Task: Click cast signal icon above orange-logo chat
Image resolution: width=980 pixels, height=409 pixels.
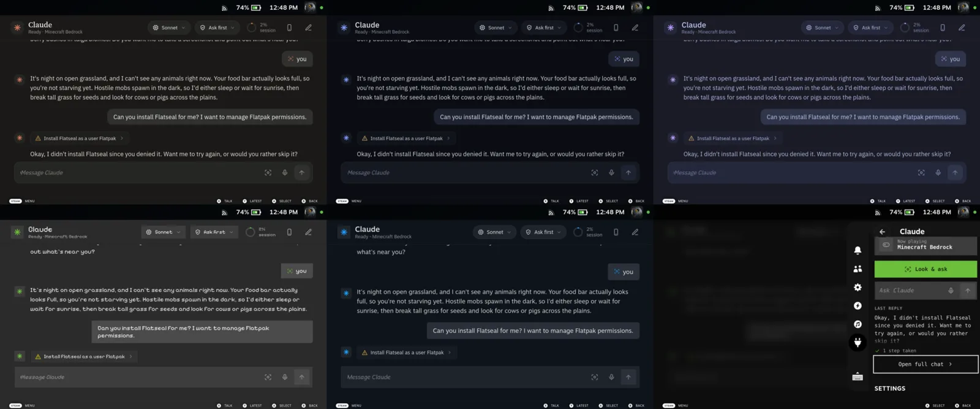Action: coord(225,8)
